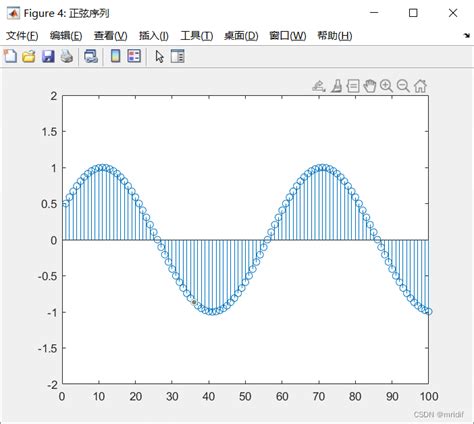
Task: Click the window title text 'Figure 4: 正弦序列'
Action: pyautogui.click(x=66, y=13)
